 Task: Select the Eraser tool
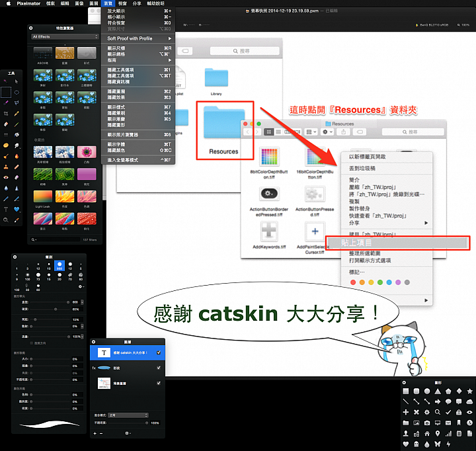(6, 124)
